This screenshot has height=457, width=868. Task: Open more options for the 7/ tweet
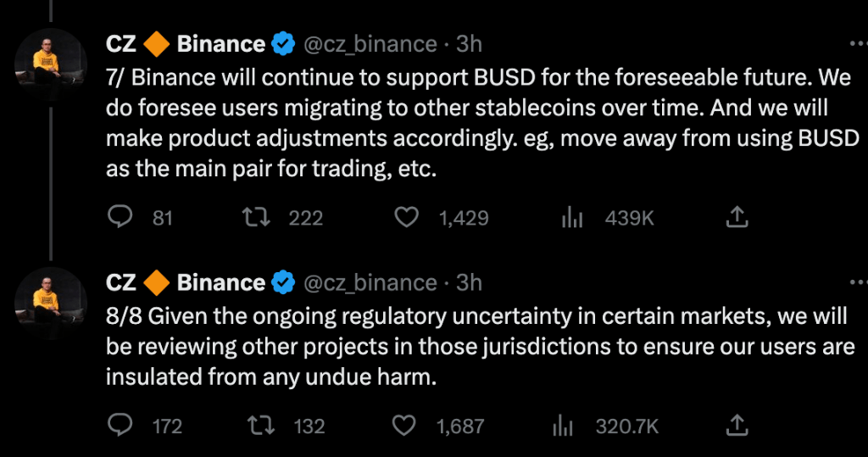point(858,43)
